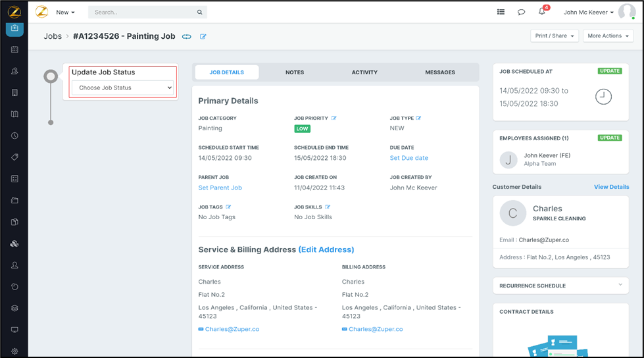Click the edit job icon beside title

click(203, 37)
